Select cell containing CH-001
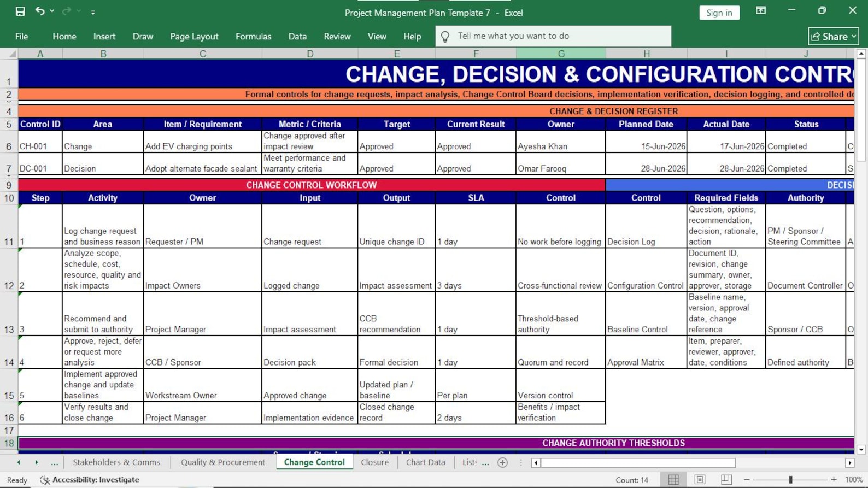 click(40, 142)
